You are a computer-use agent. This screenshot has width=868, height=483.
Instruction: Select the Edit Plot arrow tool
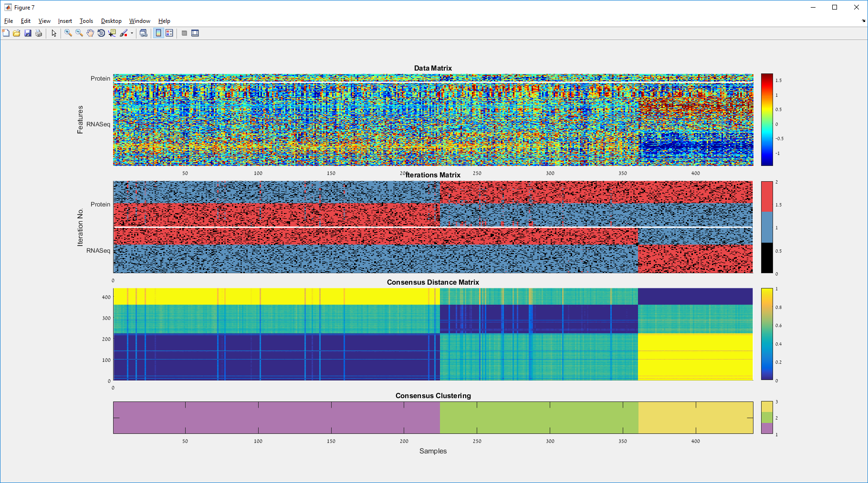(54, 33)
